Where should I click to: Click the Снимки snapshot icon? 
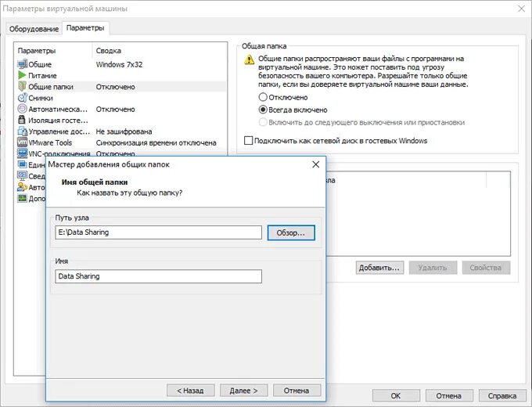23,98
